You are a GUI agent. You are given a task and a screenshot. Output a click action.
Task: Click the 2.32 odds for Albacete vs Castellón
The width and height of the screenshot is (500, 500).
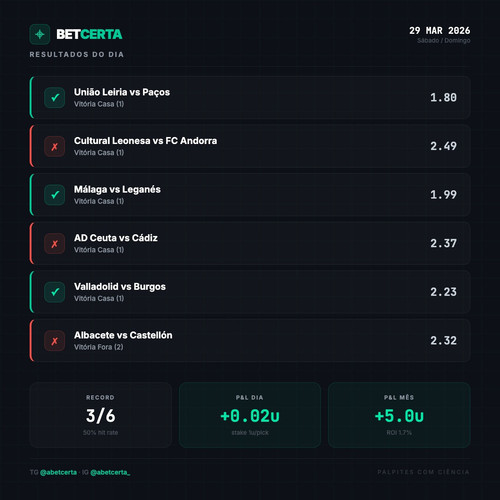click(443, 341)
